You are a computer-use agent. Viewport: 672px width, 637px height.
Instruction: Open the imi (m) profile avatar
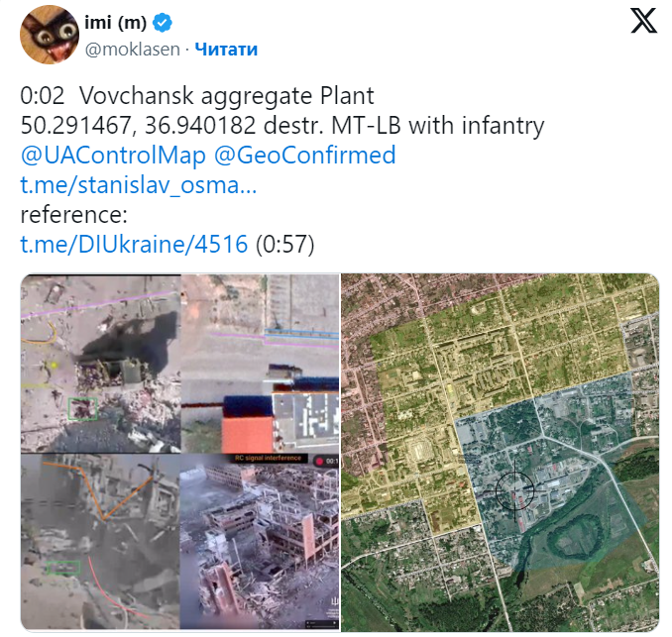pos(50,35)
